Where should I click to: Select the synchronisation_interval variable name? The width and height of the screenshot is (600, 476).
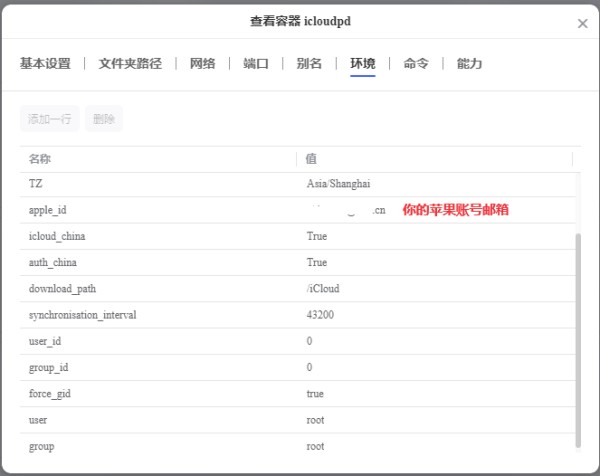point(83,315)
